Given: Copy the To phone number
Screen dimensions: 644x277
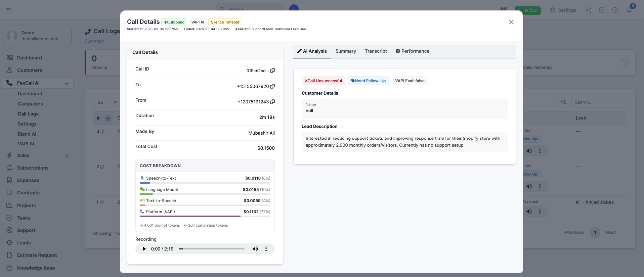Looking at the screenshot, I should click(x=272, y=86).
